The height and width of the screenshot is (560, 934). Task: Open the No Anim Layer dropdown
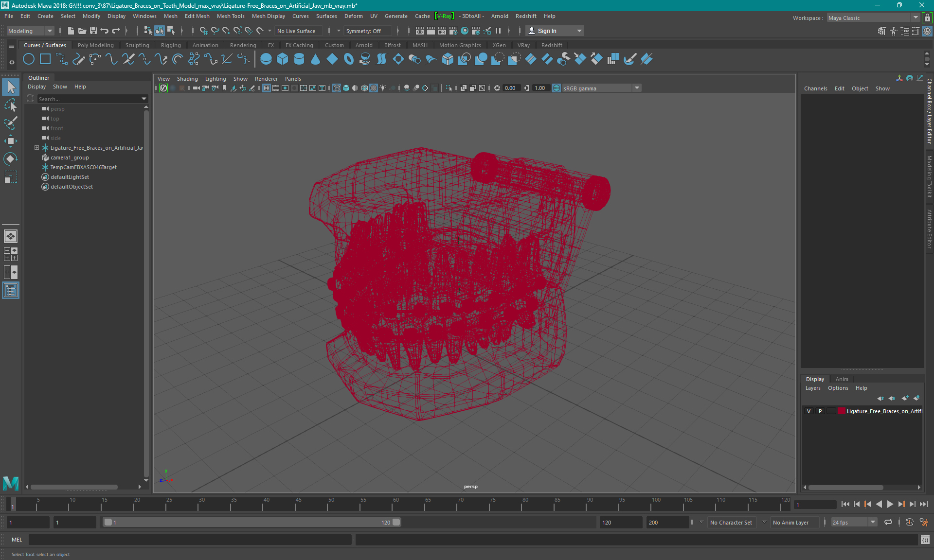tap(794, 522)
